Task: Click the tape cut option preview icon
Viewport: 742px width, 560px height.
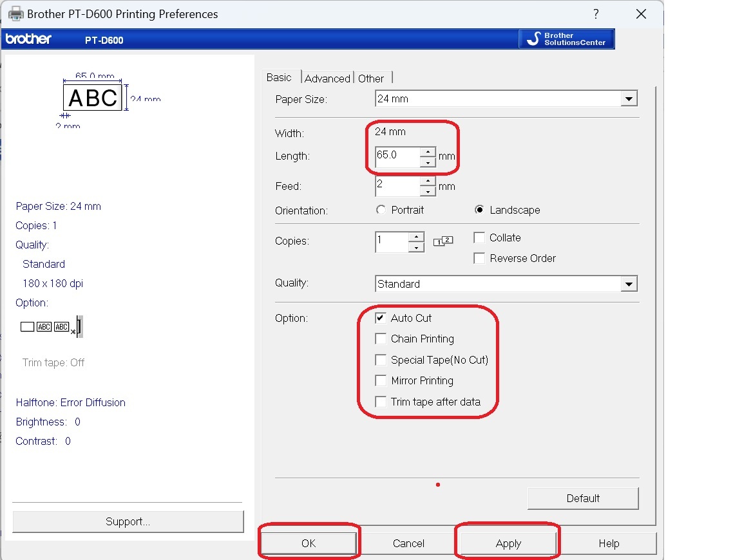Action: [52, 327]
